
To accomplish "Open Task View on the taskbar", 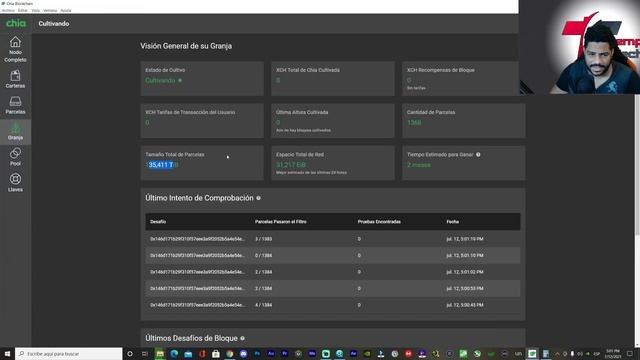I will pos(144,354).
